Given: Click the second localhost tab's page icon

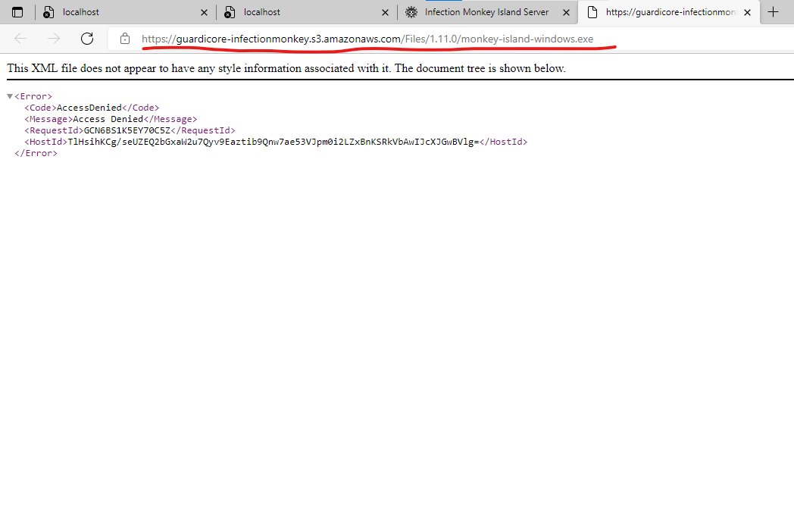Looking at the screenshot, I should (x=230, y=13).
